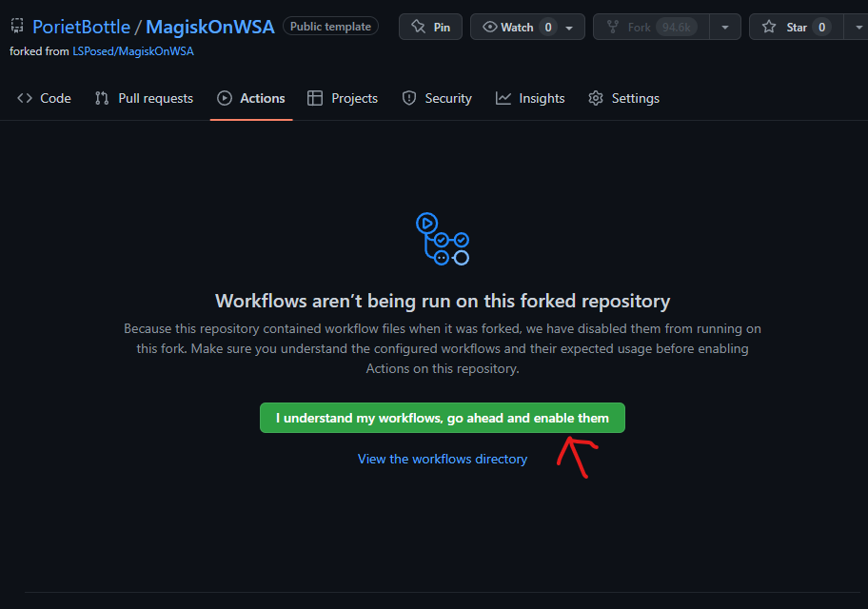Open the repository Settings tab
Viewport: 868px width, 609px height.
[x=624, y=99]
